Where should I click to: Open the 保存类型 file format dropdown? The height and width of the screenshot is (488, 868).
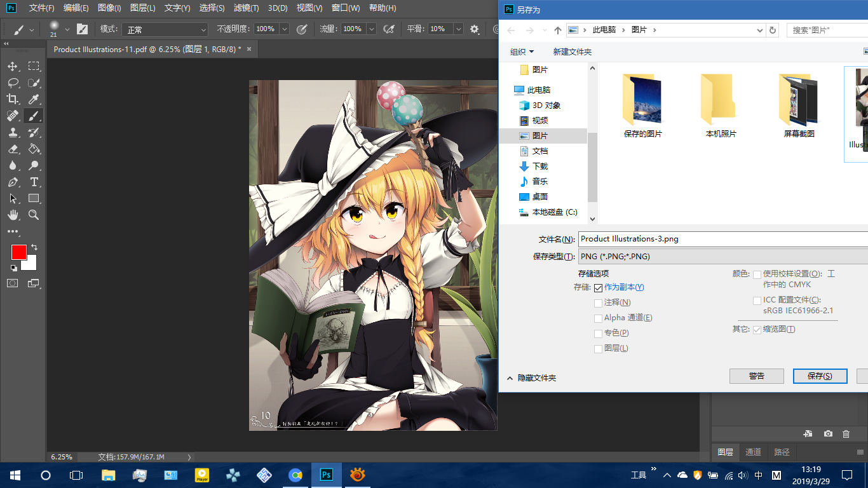723,257
